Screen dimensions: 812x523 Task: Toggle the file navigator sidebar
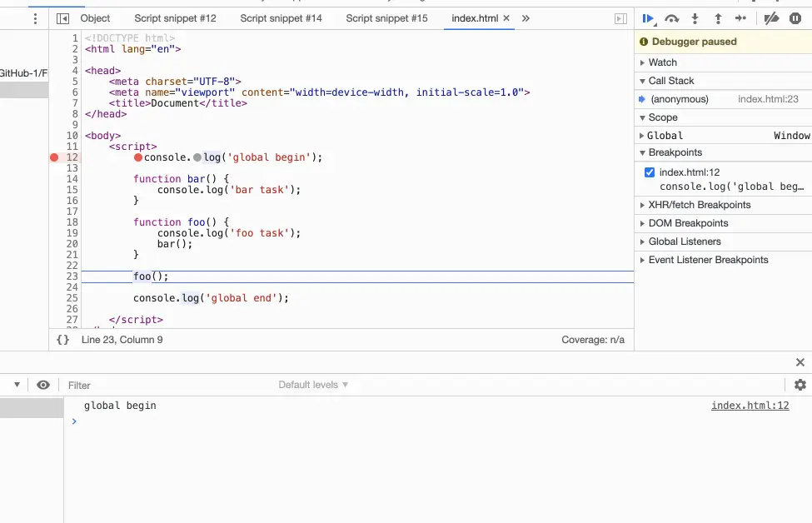pyautogui.click(x=62, y=18)
